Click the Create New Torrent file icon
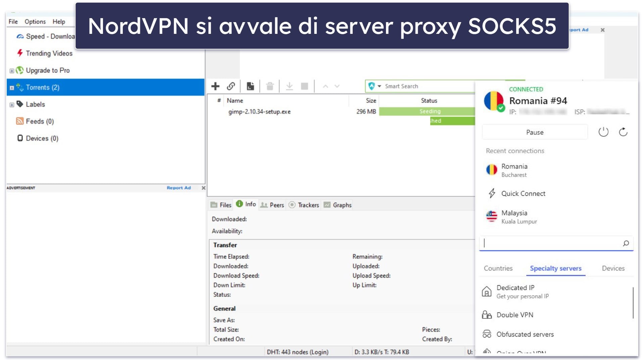The image size is (644, 360). tap(250, 86)
